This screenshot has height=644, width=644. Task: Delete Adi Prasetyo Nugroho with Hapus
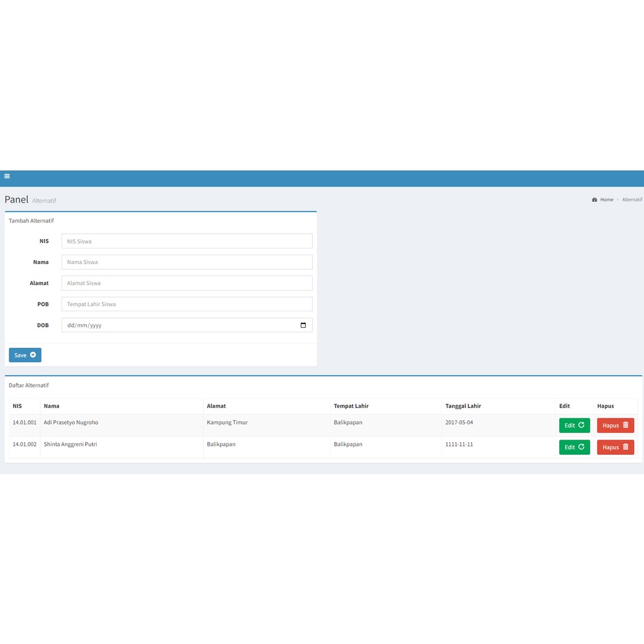tap(615, 426)
